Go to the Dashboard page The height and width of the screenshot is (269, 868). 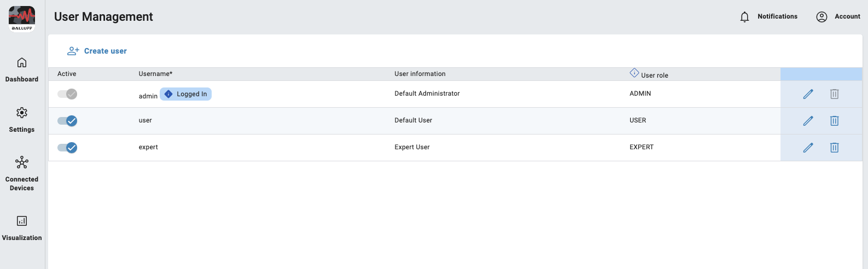coord(22,69)
